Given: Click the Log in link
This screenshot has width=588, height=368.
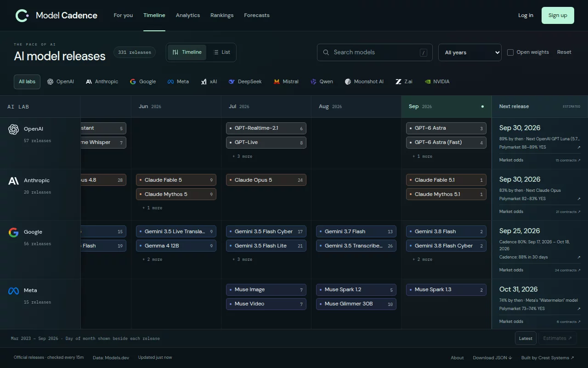Looking at the screenshot, I should 526,15.
